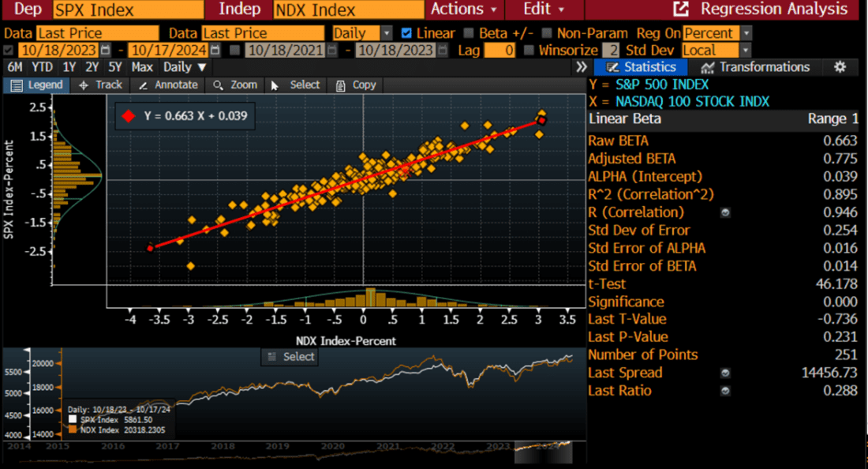Click the Y = S&P 500 INDEX label
This screenshot has height=469, width=868.
pyautogui.click(x=649, y=84)
